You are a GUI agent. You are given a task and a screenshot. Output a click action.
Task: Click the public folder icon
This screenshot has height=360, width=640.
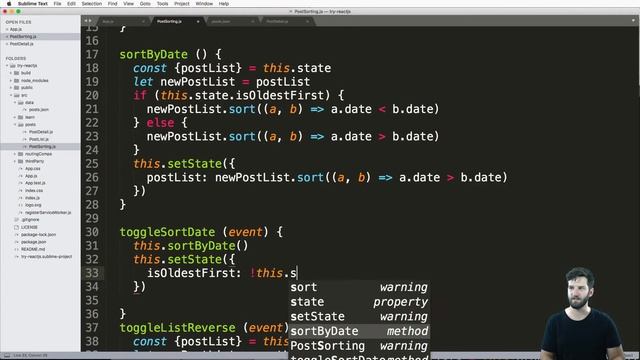pyautogui.click(x=17, y=88)
